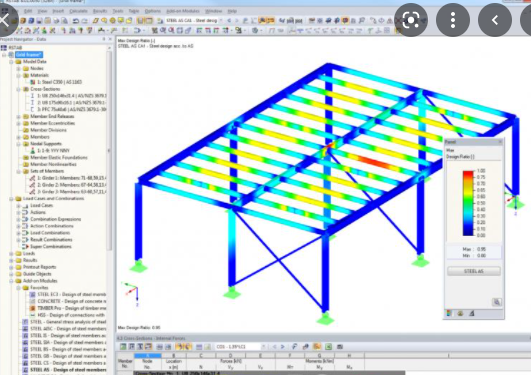Click the magnifier icon in results panel

(496, 302)
